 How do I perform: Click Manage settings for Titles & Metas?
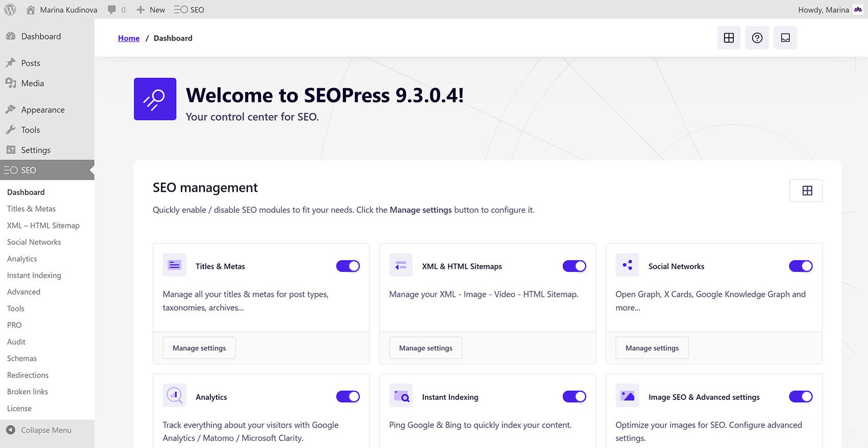tap(199, 348)
